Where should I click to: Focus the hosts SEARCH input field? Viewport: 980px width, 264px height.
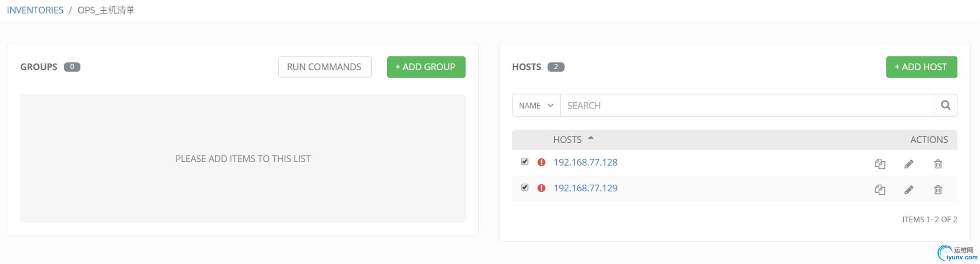747,105
